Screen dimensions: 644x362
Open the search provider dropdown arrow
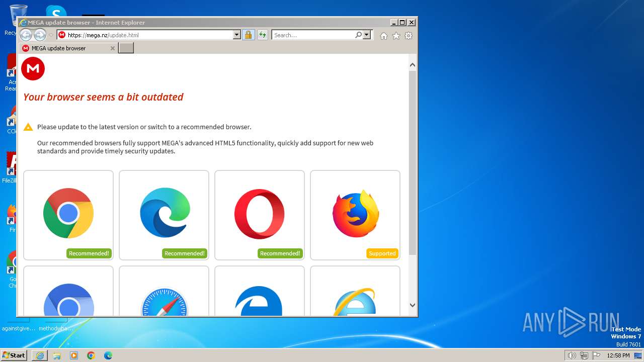(367, 35)
